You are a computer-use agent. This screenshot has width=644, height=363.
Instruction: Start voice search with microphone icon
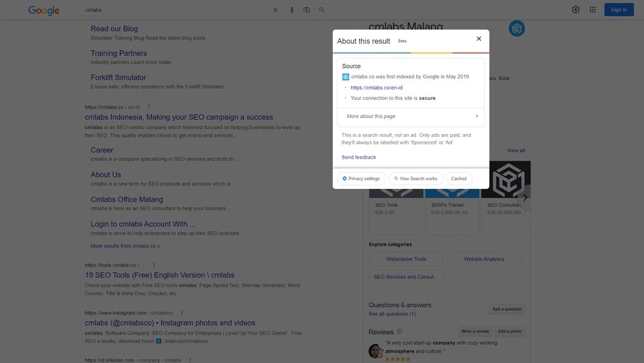tap(292, 10)
